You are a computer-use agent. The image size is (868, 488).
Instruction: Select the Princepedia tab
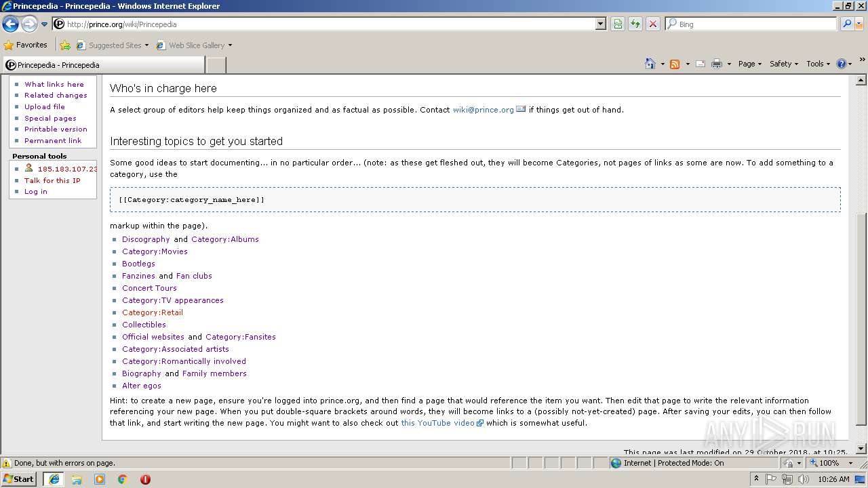tap(103, 65)
